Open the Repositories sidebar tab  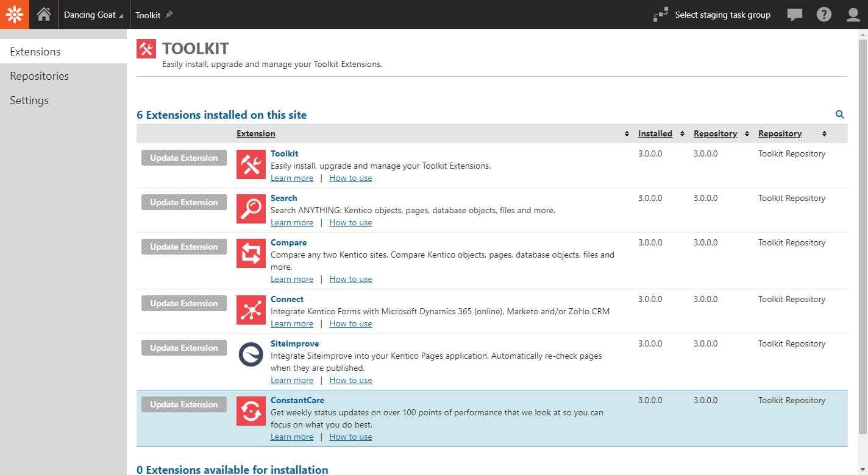tap(63, 76)
